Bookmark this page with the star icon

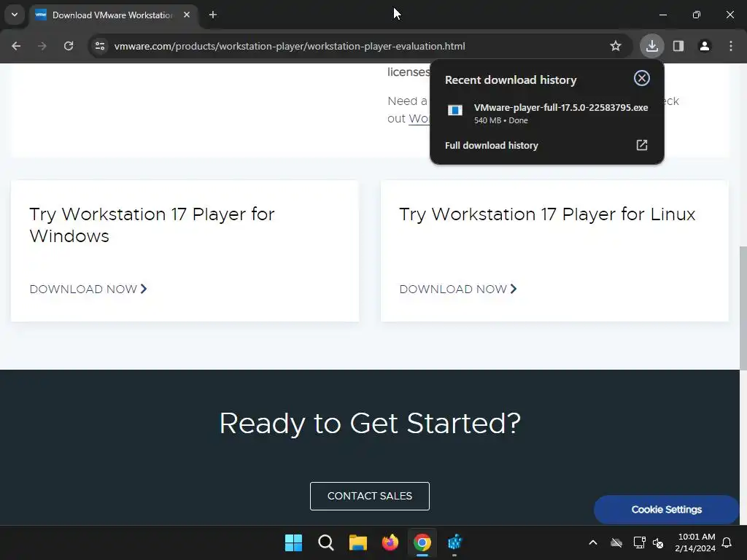click(616, 46)
